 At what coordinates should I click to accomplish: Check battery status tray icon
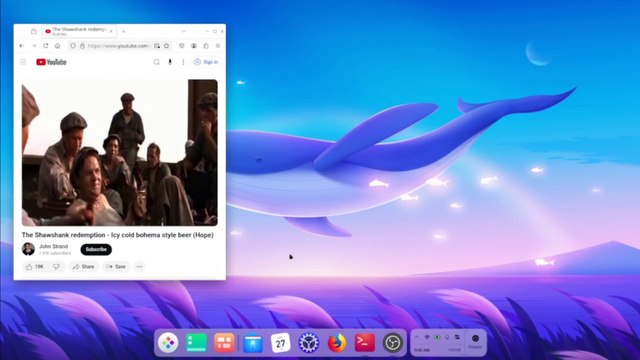(437, 337)
